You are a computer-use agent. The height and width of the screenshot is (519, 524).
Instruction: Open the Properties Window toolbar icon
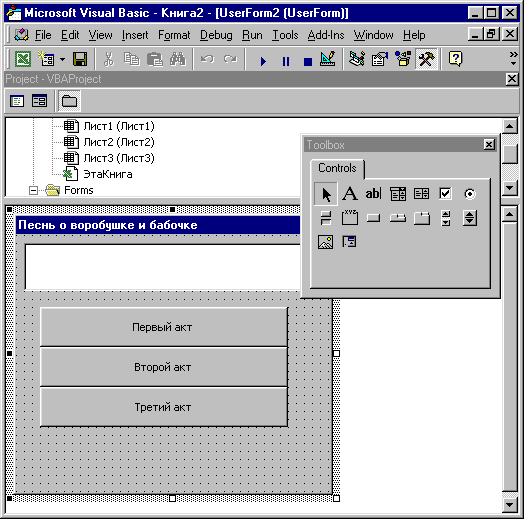tap(380, 59)
